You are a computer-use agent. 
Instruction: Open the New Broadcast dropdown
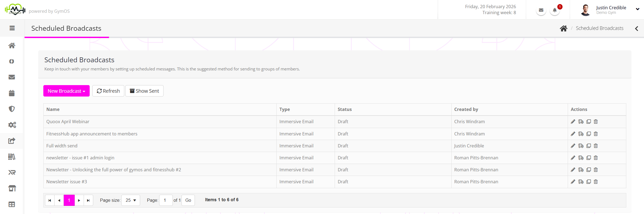point(66,91)
